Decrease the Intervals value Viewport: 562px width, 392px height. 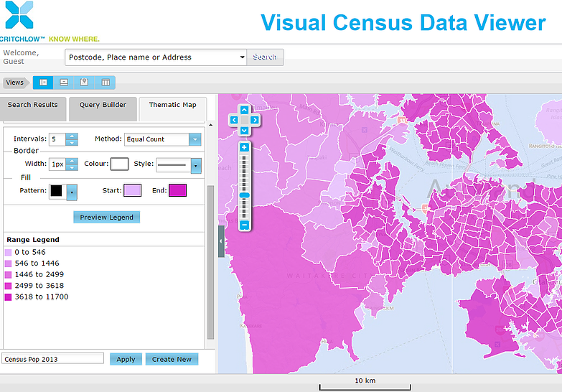point(72,143)
